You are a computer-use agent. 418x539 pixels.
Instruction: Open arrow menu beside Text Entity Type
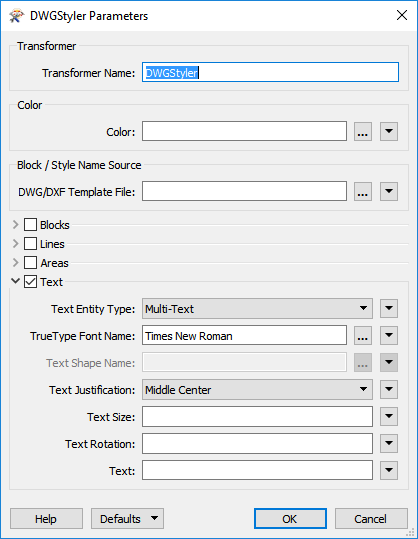pos(389,308)
